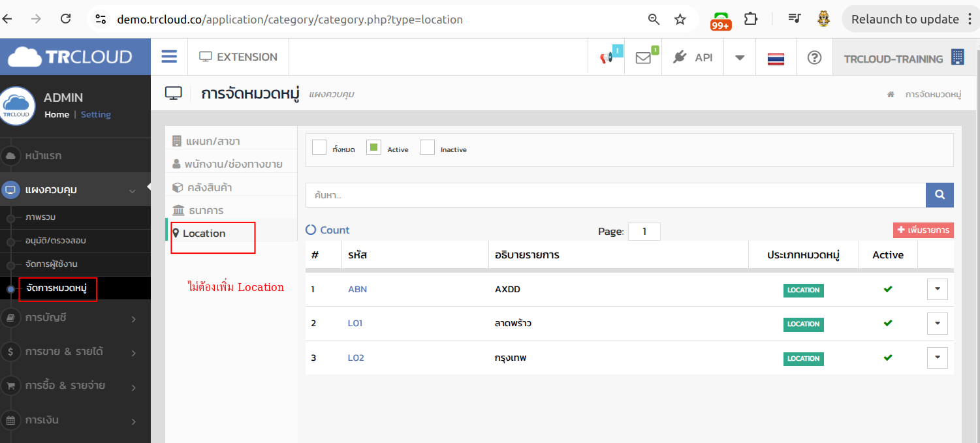Toggle the hamburger sidebar menu
Viewport: 980px width, 443px height.
pos(169,57)
